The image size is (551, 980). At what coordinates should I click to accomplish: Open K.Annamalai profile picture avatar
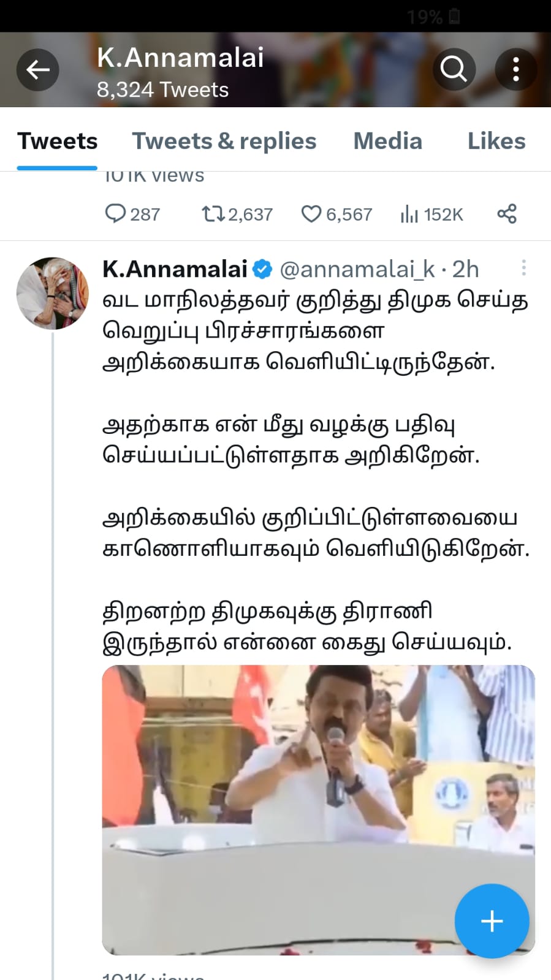[53, 294]
